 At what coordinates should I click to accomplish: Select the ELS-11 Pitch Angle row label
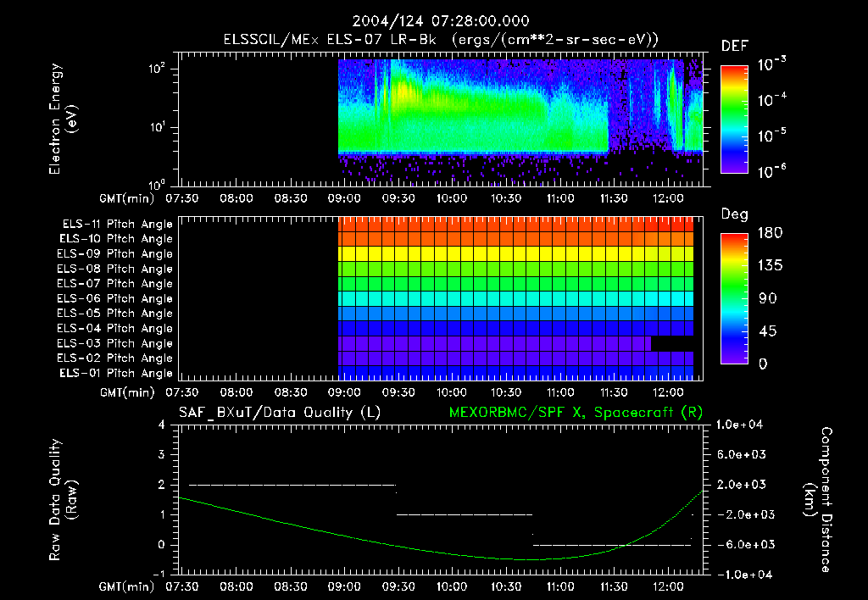(x=117, y=225)
